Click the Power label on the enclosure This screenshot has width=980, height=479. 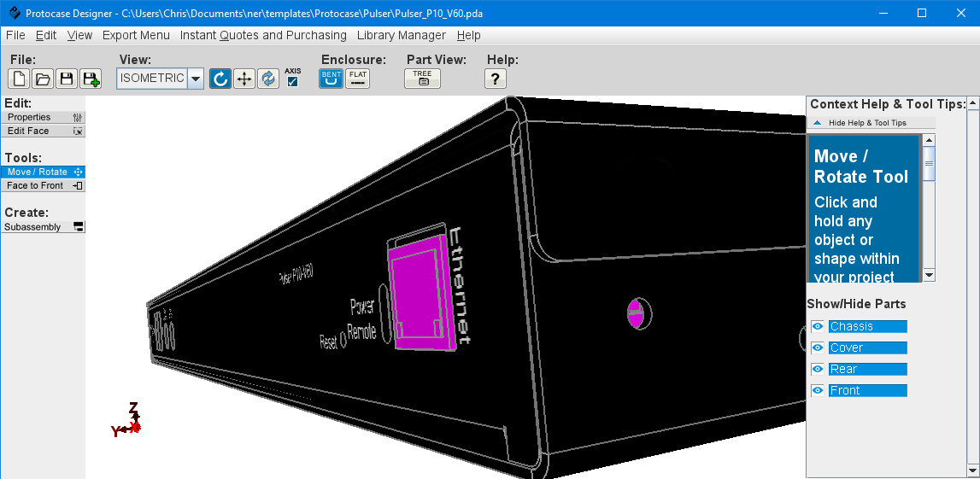click(x=362, y=307)
